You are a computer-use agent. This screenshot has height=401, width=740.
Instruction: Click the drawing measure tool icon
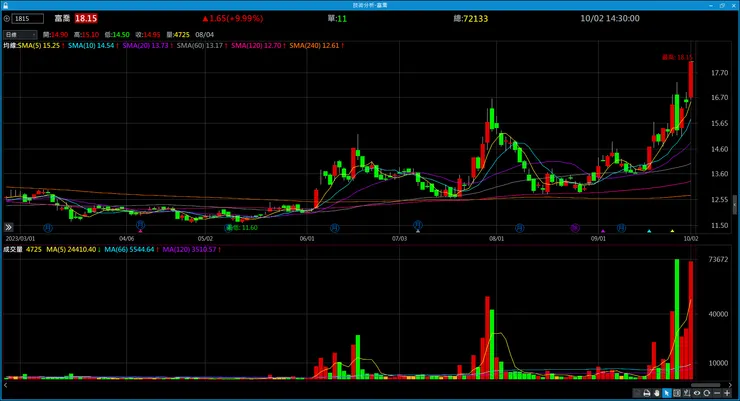(687, 393)
